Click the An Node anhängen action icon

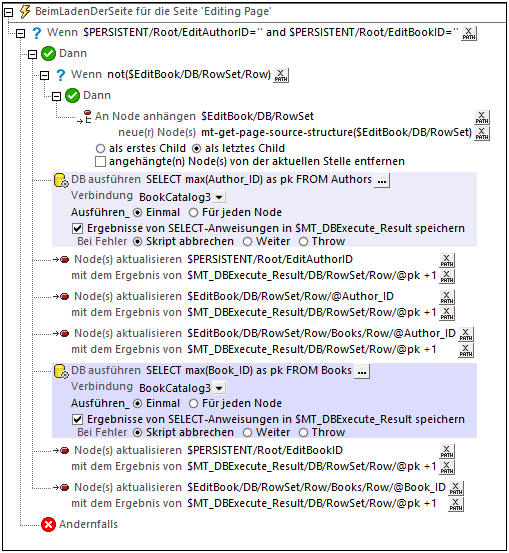(x=86, y=117)
